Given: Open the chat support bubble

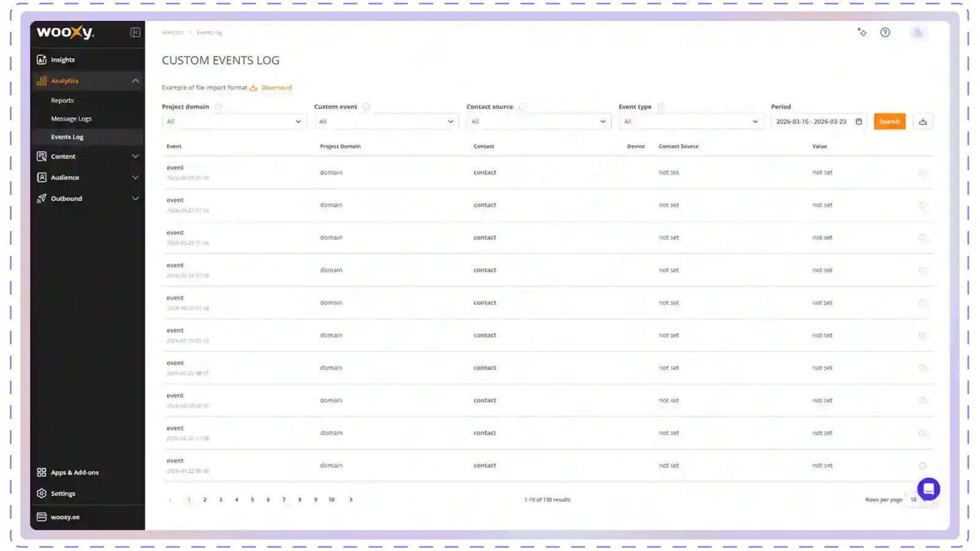Looking at the screenshot, I should pos(929,489).
